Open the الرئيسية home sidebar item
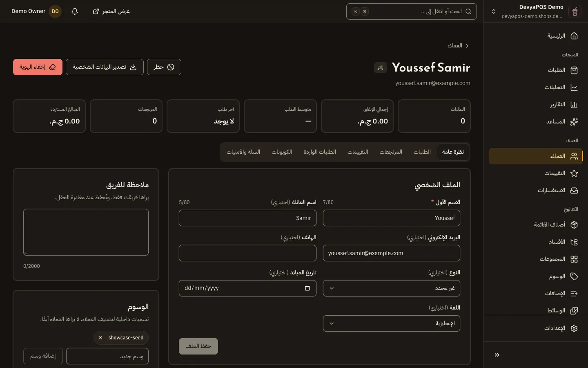 tap(536, 36)
